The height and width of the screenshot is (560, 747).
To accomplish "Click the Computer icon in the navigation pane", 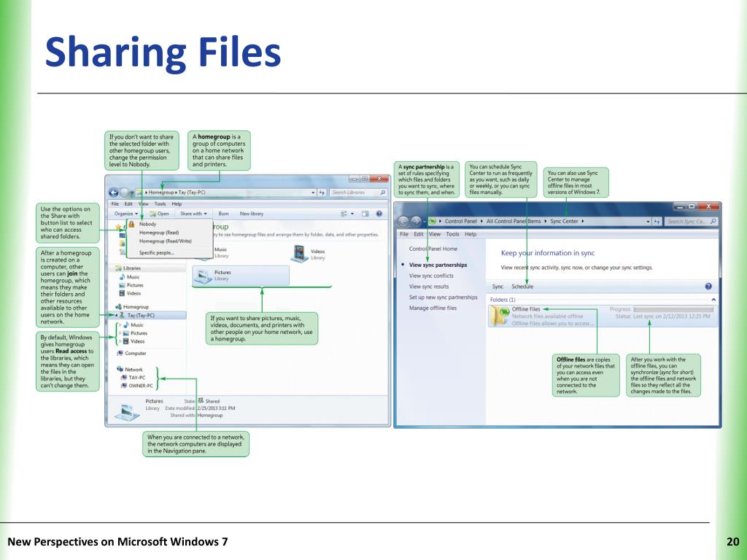I will click(120, 354).
